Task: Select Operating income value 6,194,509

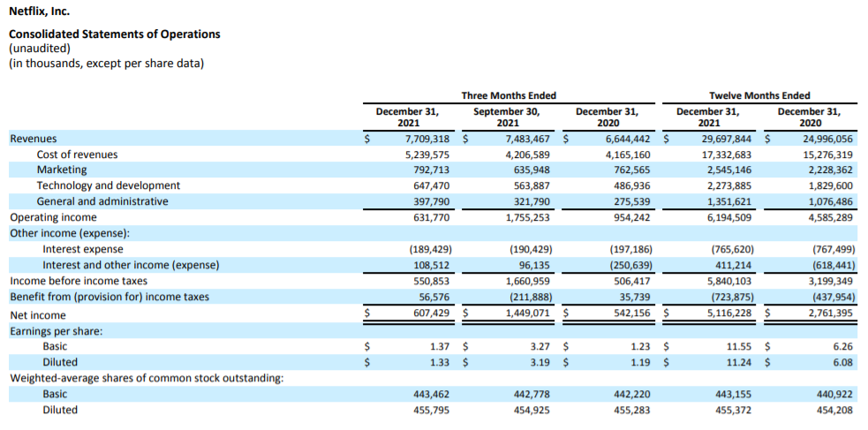Action: 729,217
